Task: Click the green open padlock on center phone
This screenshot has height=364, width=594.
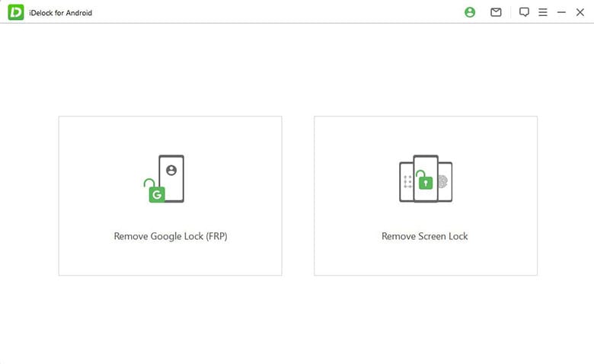Action: click(x=425, y=180)
